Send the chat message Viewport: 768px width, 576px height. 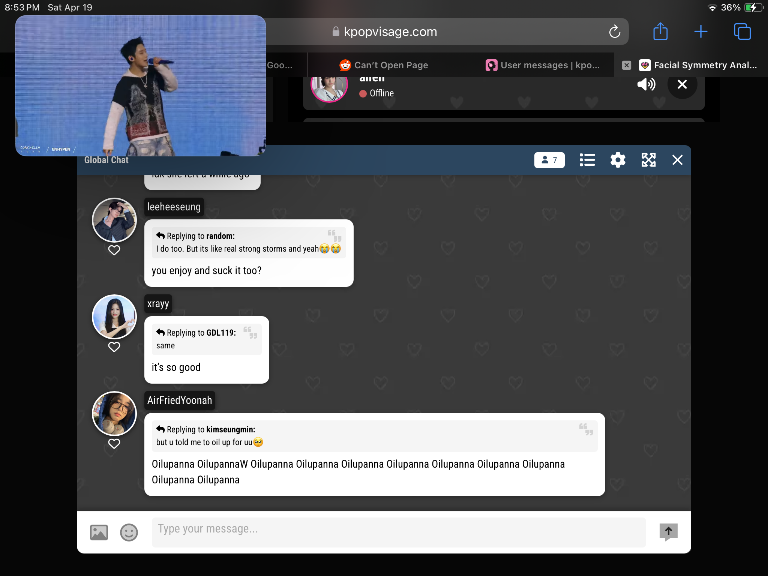pyautogui.click(x=668, y=532)
